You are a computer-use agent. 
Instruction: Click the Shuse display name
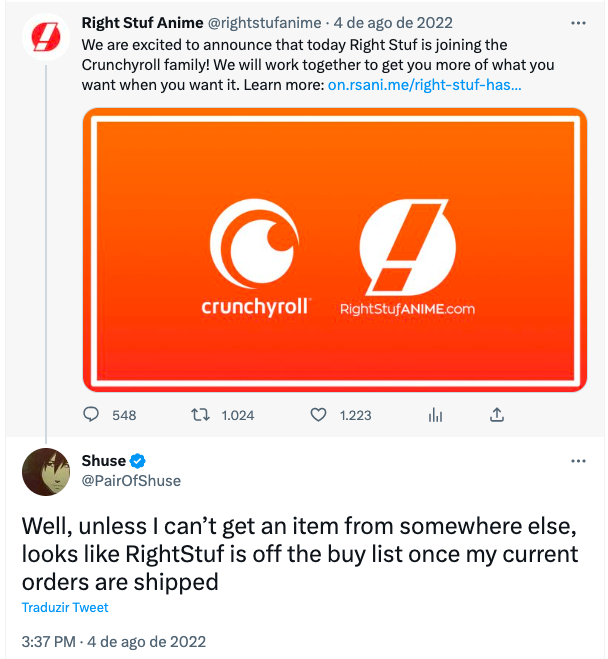103,461
